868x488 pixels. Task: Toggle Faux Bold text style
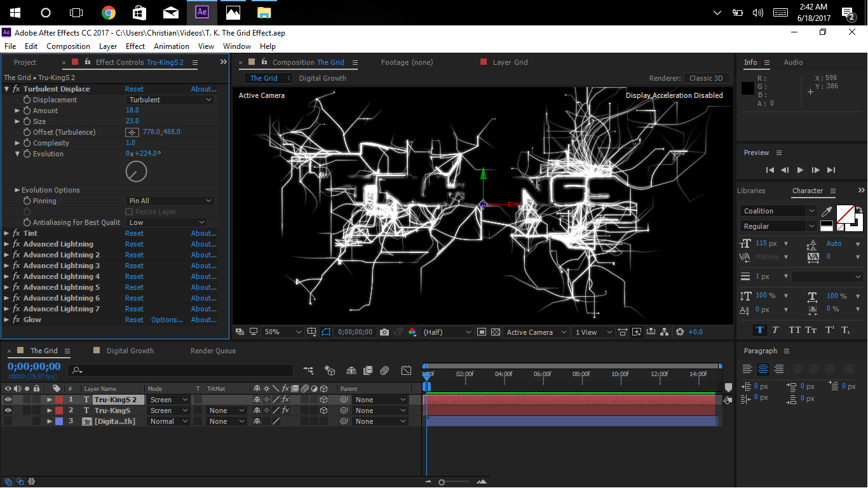(x=759, y=330)
